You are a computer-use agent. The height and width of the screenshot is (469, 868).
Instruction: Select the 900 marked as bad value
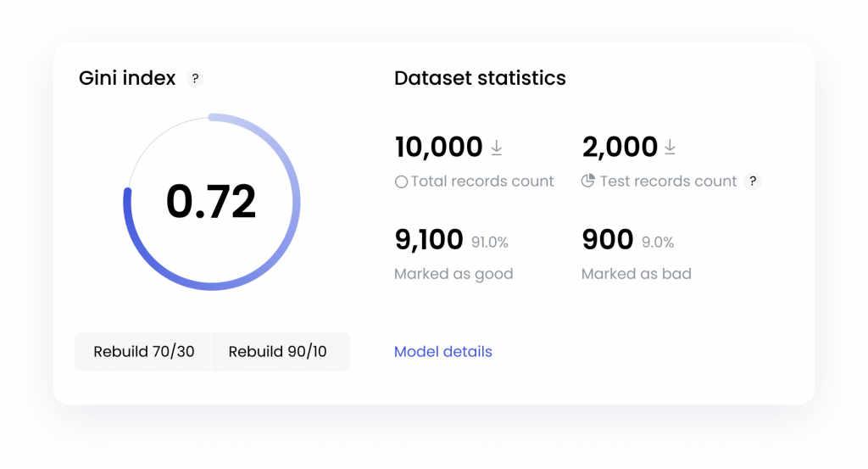[x=607, y=240]
